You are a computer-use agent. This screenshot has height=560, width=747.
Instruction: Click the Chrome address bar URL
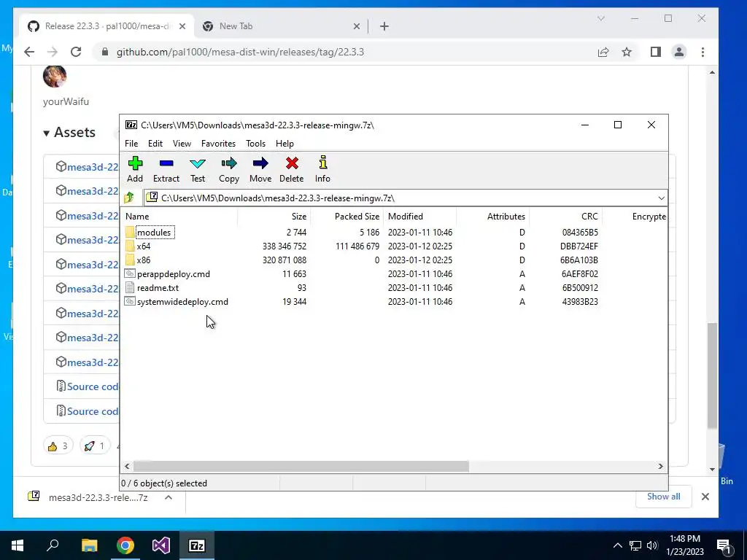pyautogui.click(x=240, y=52)
